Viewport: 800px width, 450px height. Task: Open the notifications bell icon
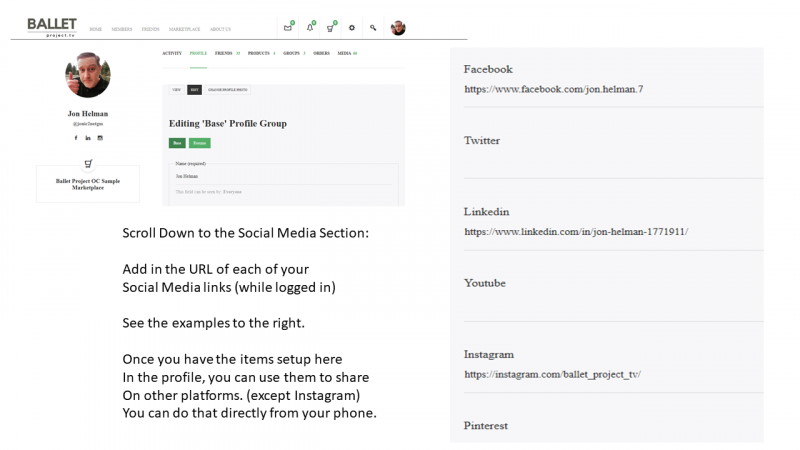[310, 28]
